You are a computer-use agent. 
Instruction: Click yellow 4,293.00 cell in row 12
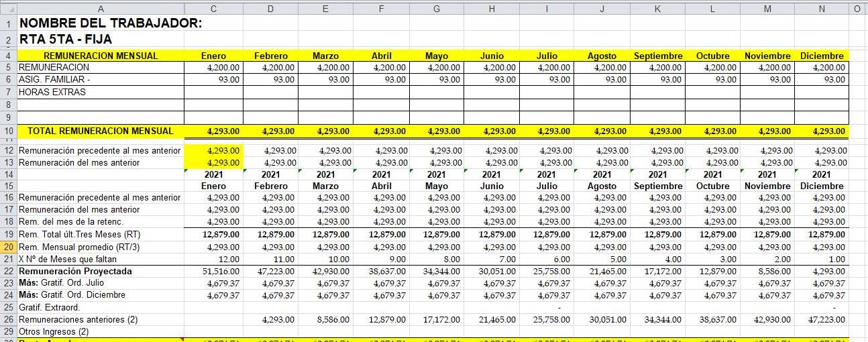tap(214, 151)
